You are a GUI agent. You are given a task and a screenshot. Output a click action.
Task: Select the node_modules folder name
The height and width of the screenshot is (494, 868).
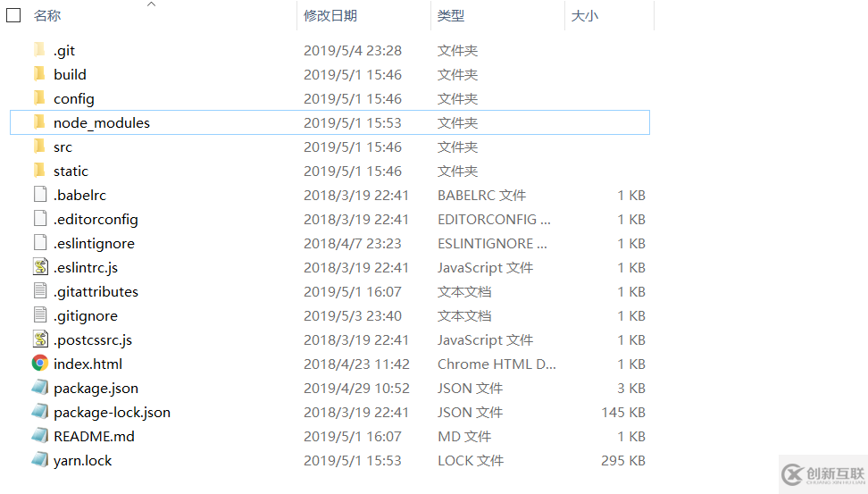pos(102,123)
